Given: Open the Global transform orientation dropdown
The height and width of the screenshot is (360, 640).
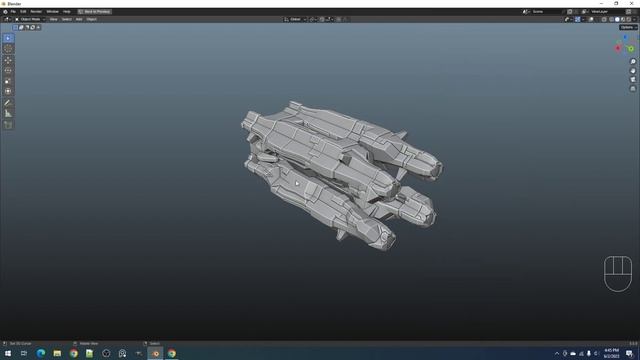Looking at the screenshot, I should (x=295, y=19).
